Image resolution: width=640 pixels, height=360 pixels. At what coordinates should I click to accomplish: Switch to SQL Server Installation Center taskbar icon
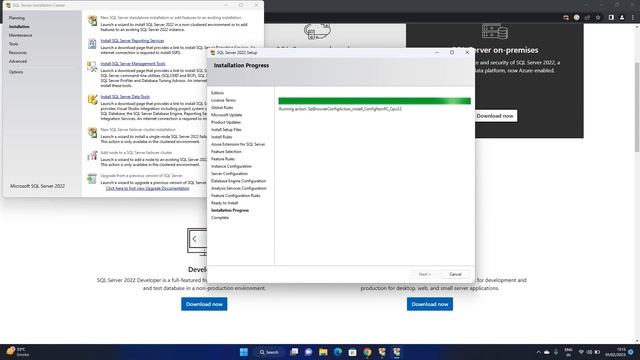click(x=382, y=352)
